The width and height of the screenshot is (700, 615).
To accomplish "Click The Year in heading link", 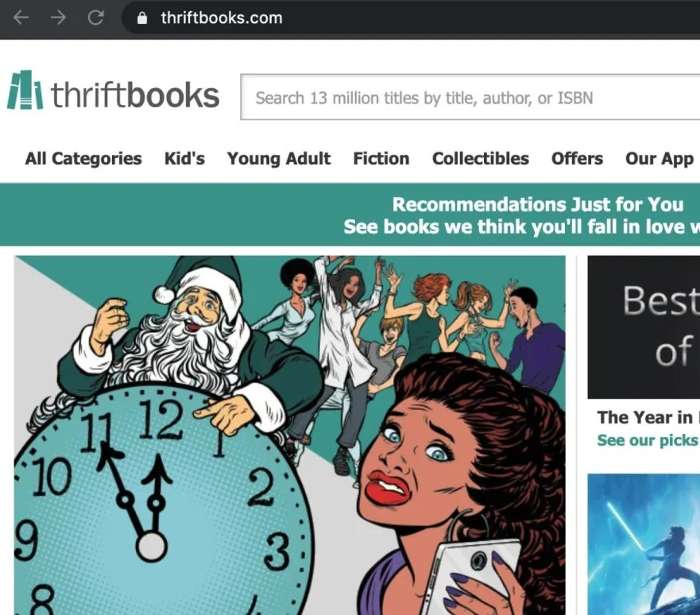I will (647, 418).
